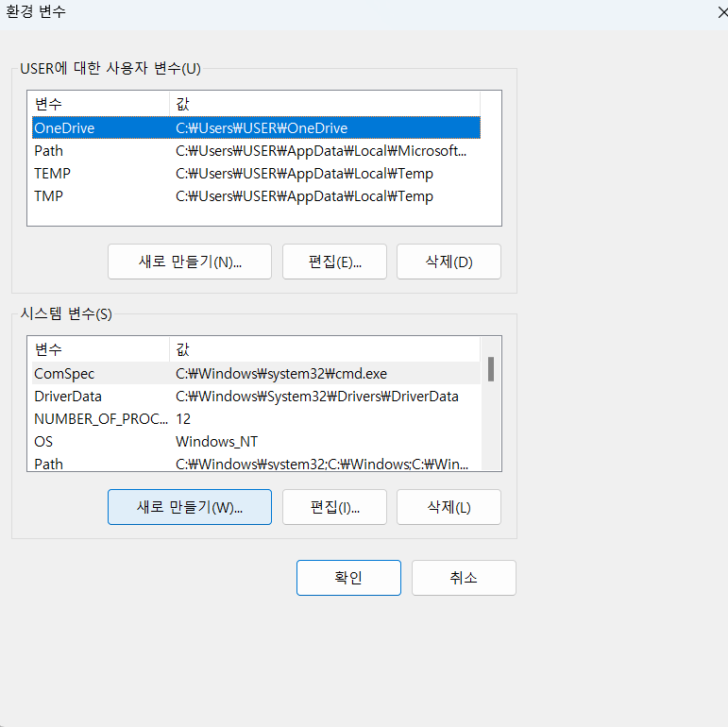The height and width of the screenshot is (727, 728).
Task: Click 새로 만들기(N) for user variables
Action: tap(190, 262)
